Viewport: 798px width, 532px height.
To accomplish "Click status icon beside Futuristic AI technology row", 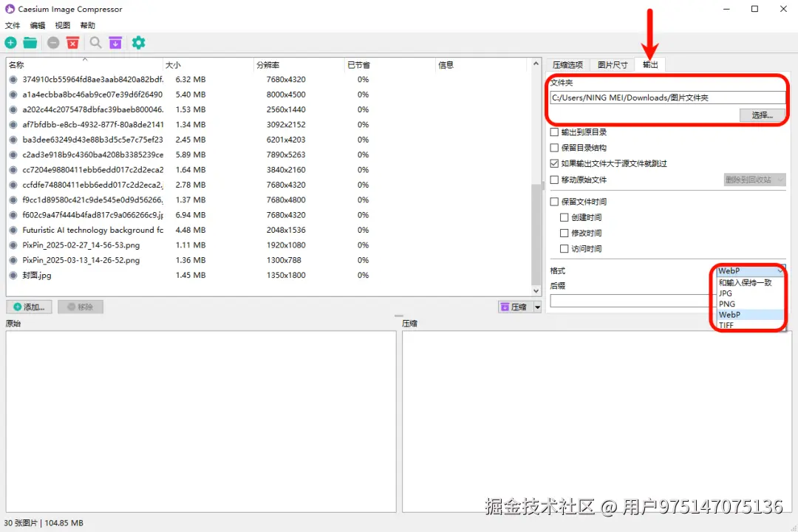I will (13, 230).
